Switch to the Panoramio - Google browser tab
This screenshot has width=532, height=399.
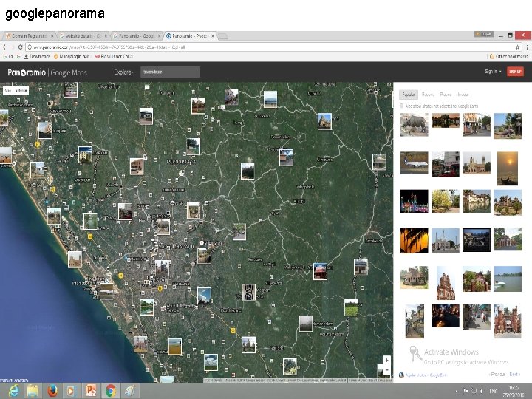click(137, 36)
